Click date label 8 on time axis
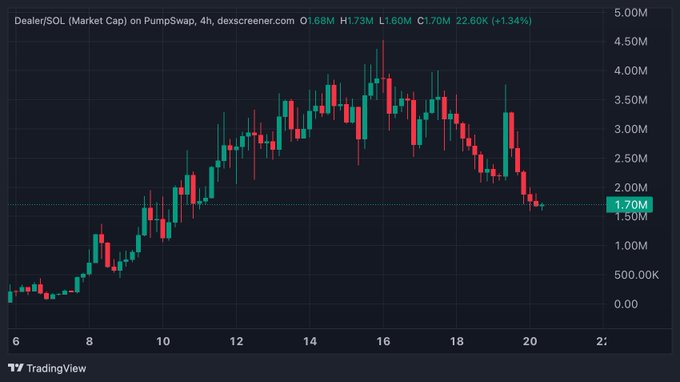This screenshot has width=680, height=382. pos(89,342)
